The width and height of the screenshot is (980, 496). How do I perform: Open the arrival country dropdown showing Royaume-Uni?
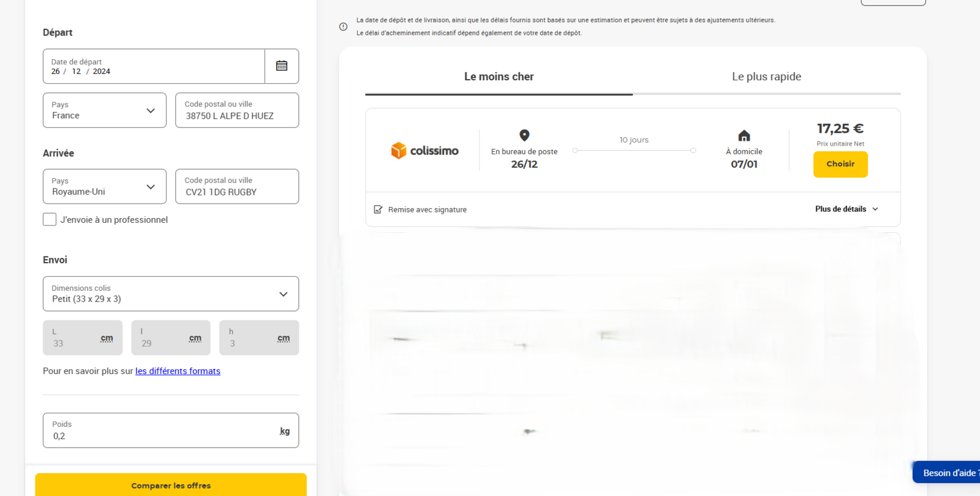click(x=105, y=187)
